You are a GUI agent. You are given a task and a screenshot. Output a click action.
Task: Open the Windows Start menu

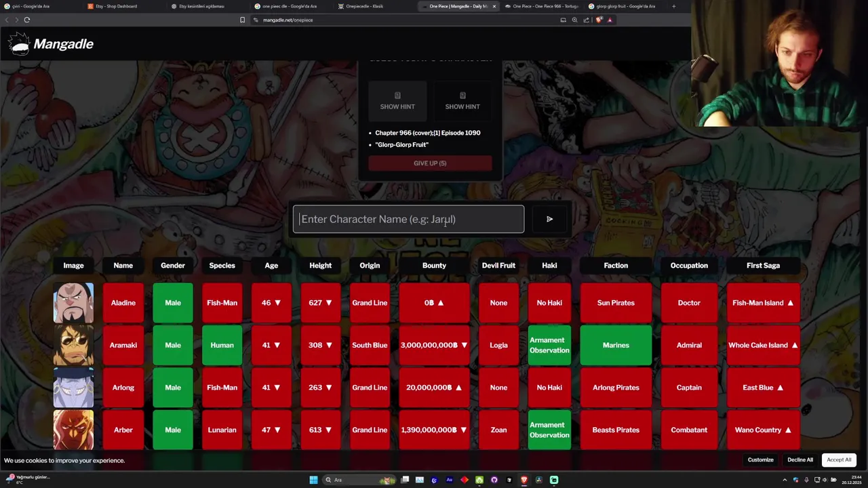313,480
